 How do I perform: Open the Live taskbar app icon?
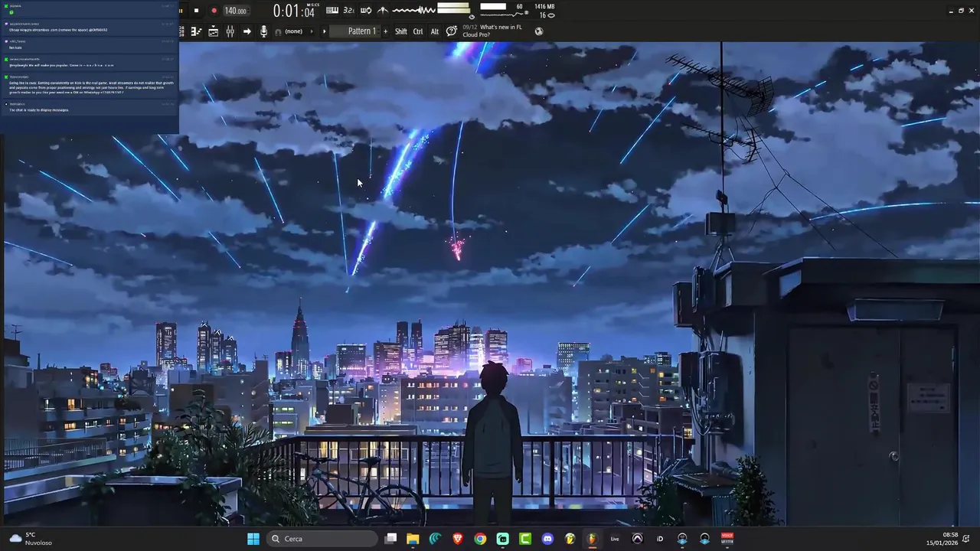tap(615, 539)
